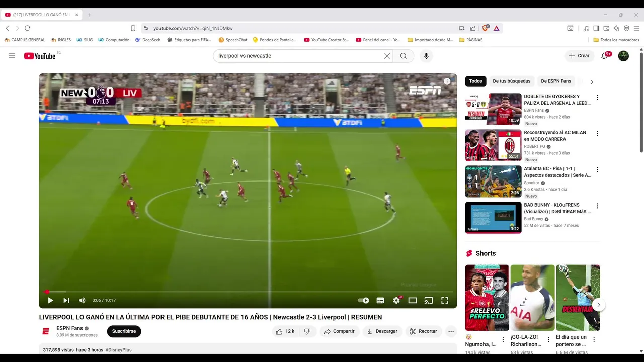644x362 pixels.
Task: Run search with the magnifier button
Action: [x=404, y=56]
